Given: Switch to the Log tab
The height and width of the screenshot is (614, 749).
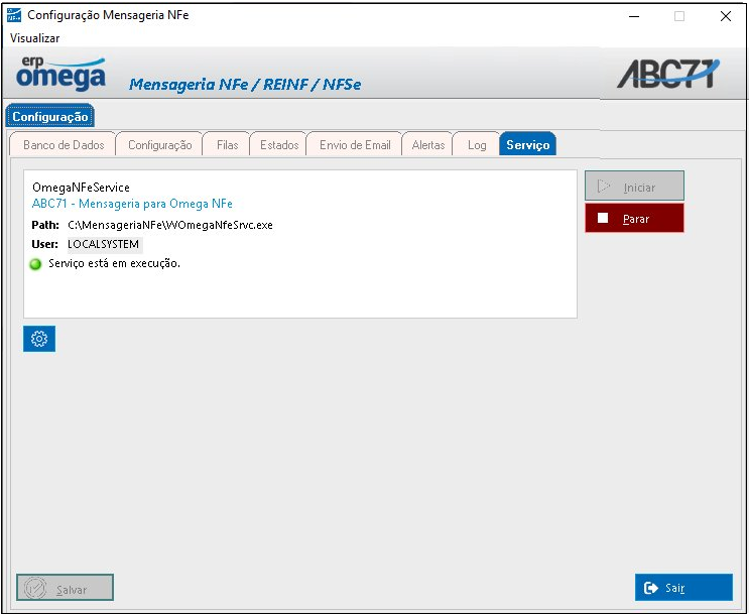Looking at the screenshot, I should pos(477,145).
